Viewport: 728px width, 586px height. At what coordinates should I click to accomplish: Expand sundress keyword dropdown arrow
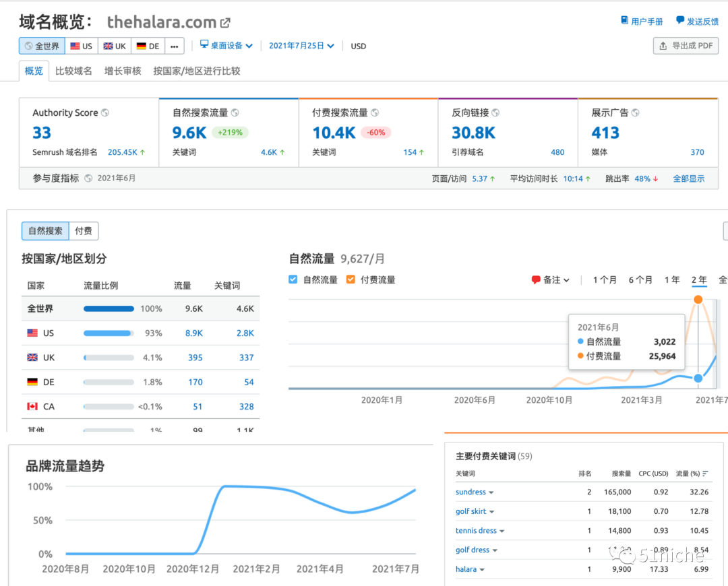pos(491,493)
